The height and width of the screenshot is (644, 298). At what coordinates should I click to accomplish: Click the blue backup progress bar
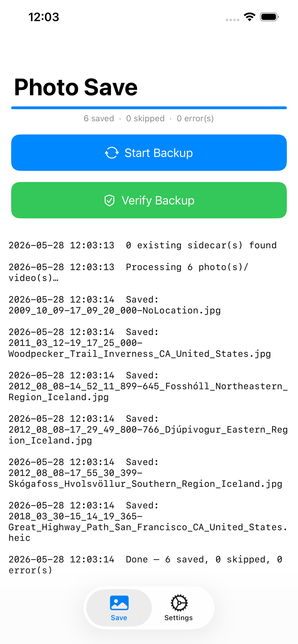pyautogui.click(x=149, y=108)
